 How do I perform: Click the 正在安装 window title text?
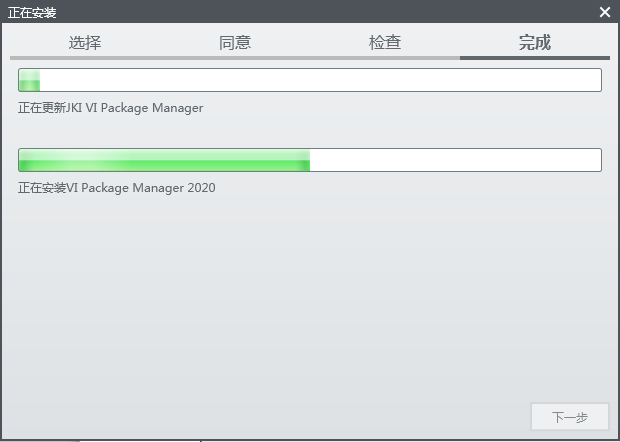(32, 13)
